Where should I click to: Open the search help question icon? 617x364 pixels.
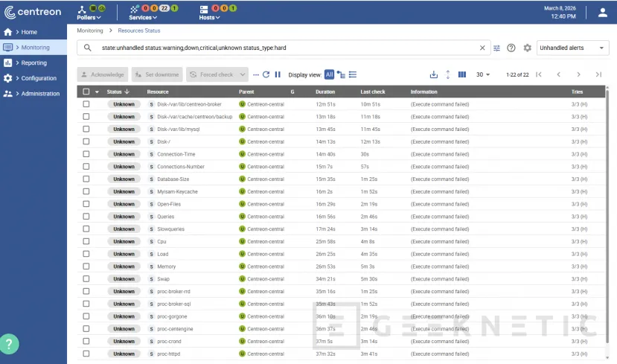511,48
